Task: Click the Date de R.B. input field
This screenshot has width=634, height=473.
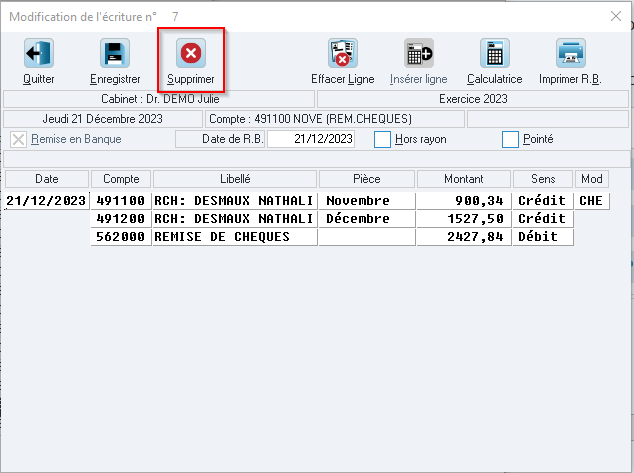Action: point(311,139)
